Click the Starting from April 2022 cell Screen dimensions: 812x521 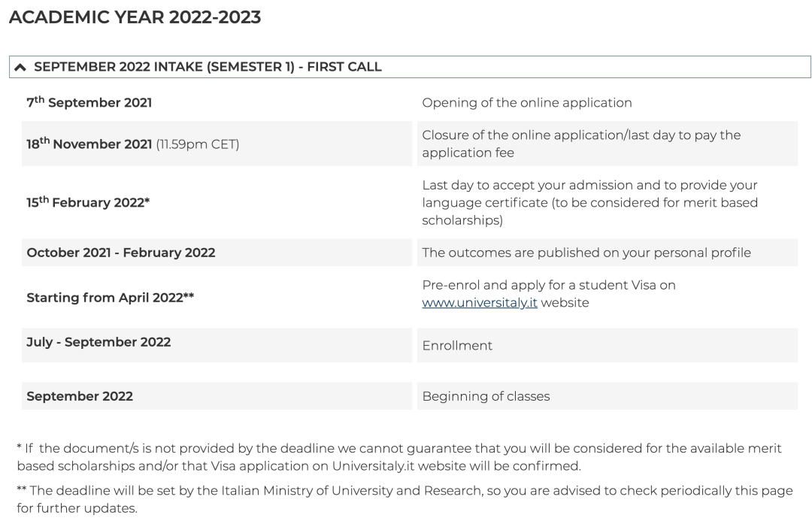111,297
